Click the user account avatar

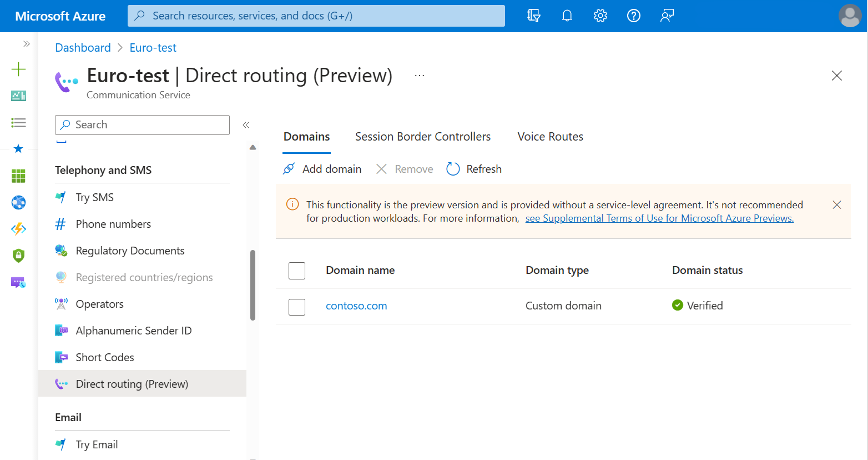point(850,16)
